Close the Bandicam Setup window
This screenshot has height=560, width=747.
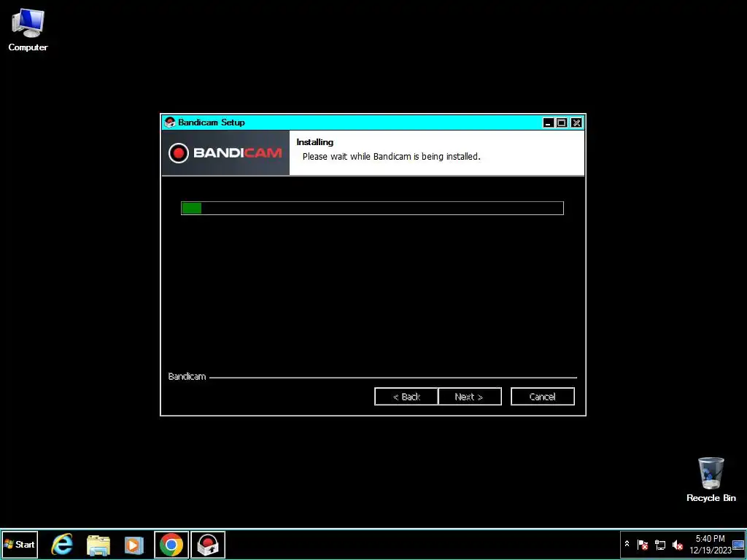576,122
